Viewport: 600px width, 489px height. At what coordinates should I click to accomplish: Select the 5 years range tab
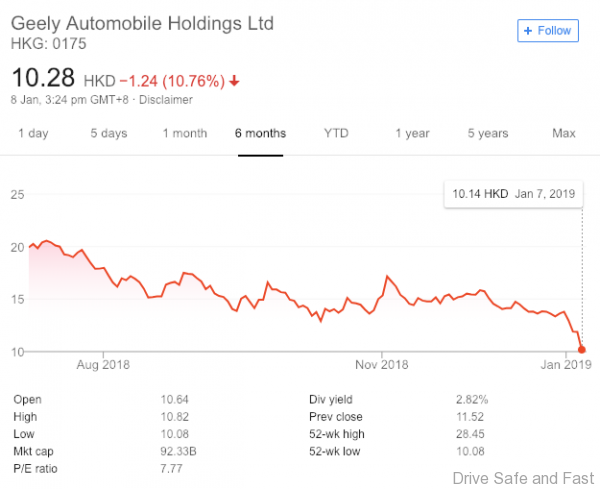pyautogui.click(x=488, y=133)
